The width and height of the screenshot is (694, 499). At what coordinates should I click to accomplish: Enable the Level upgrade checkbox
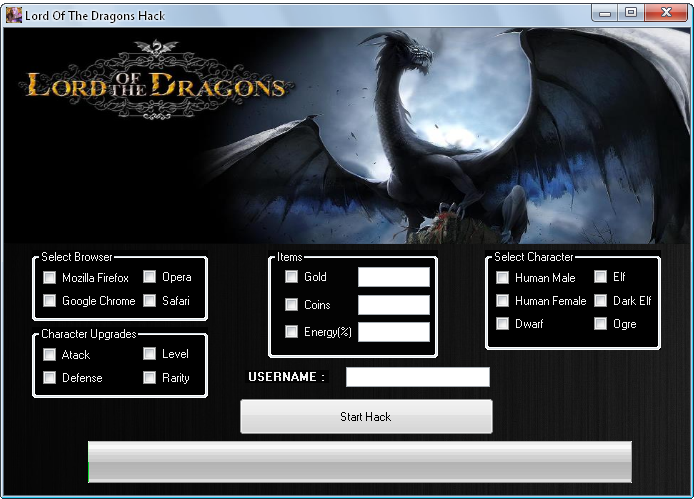[150, 353]
